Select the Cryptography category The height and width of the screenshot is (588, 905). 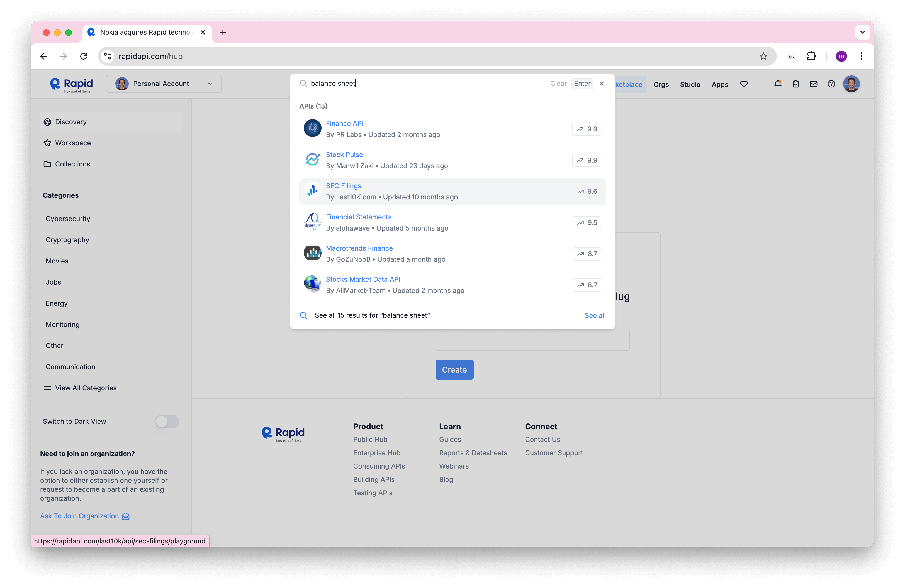point(67,240)
